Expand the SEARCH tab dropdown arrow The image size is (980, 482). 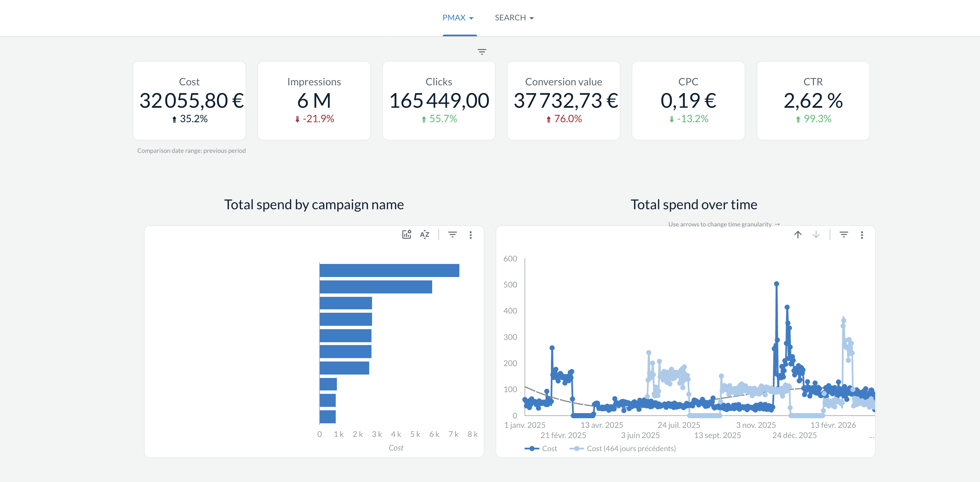(531, 18)
